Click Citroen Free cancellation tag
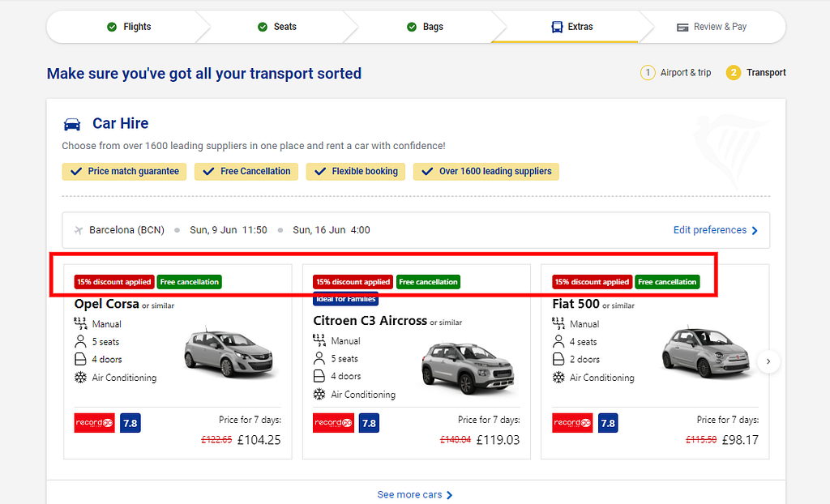Screen dimensions: 830x504 [428, 282]
